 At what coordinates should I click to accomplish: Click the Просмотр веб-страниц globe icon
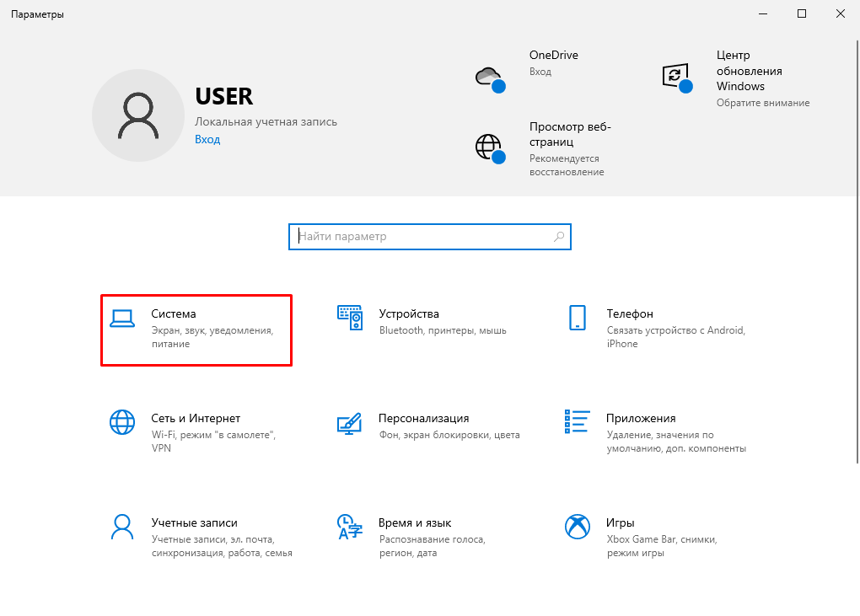pos(491,149)
